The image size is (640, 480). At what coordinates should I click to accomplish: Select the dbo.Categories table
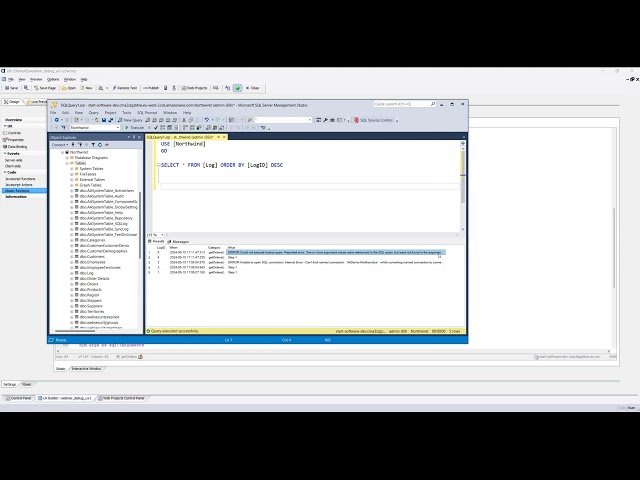[92, 240]
